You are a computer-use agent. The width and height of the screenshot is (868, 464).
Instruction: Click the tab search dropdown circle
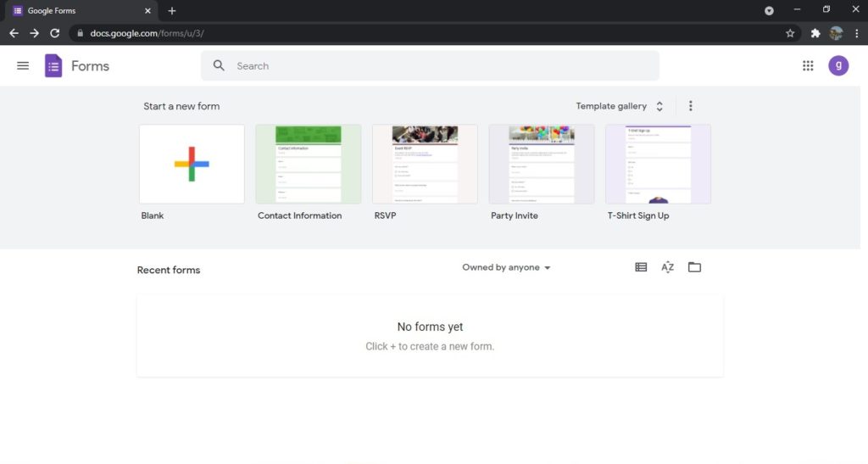tap(769, 10)
